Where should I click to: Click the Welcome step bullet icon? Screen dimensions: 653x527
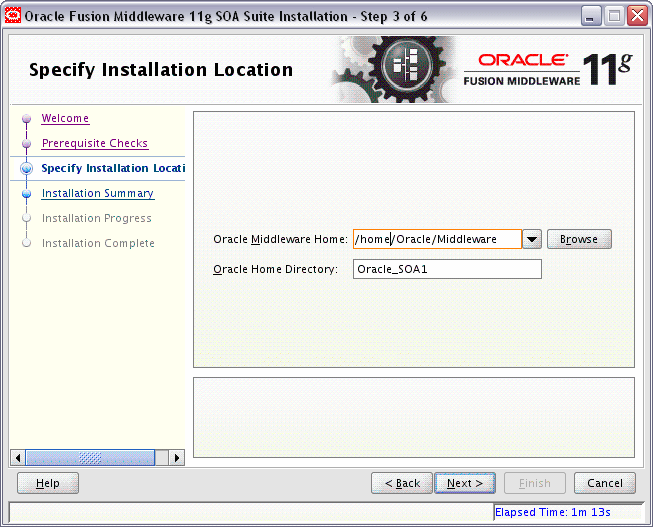[27, 119]
